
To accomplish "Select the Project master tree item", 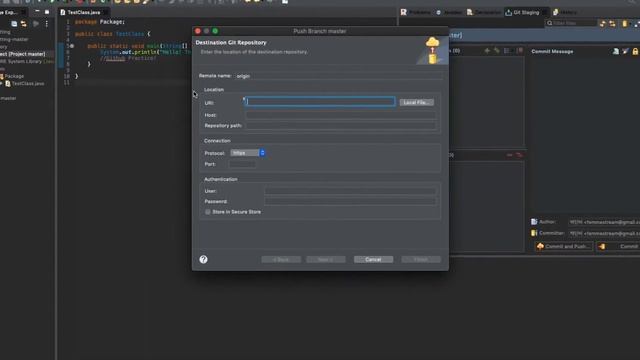I will (22, 54).
